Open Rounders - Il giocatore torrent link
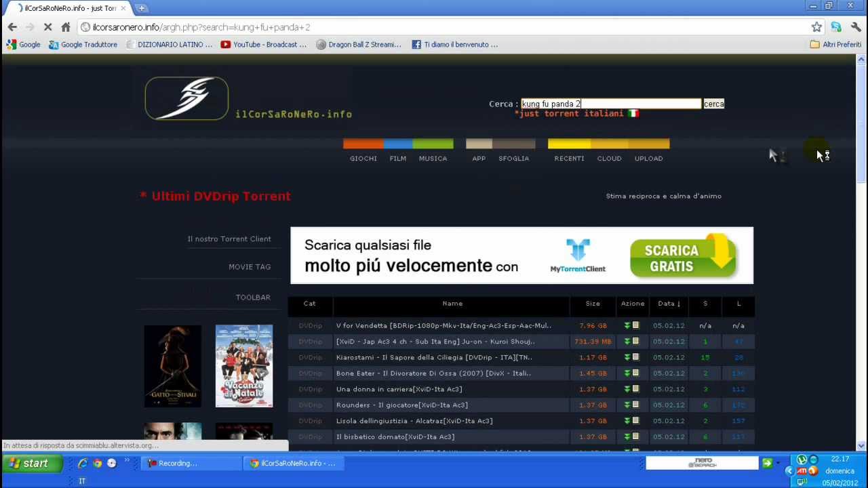 point(401,405)
